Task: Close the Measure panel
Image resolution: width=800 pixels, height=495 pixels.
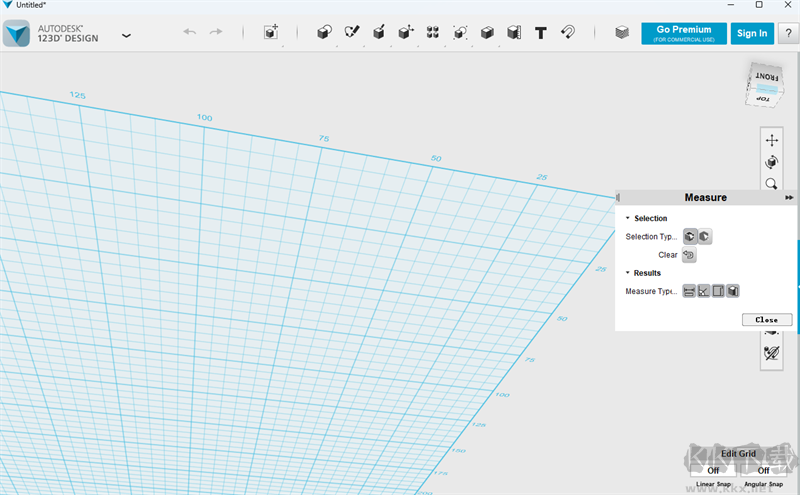Action: click(767, 320)
